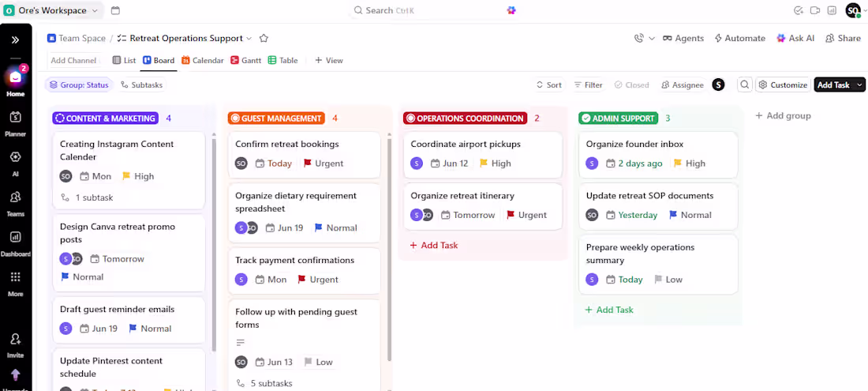
Task: Click the Share button
Action: pyautogui.click(x=843, y=38)
